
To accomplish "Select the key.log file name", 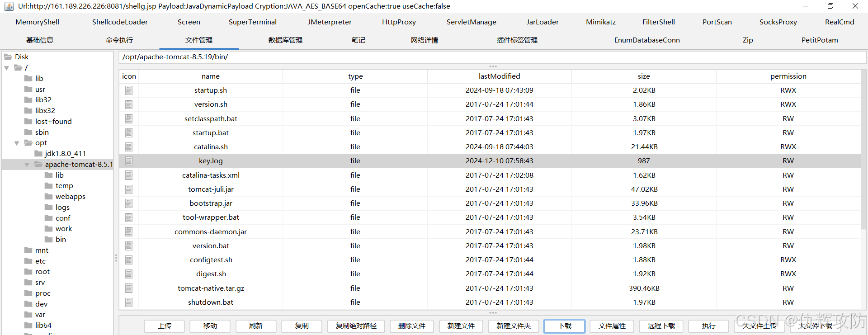I will pyautogui.click(x=211, y=161).
